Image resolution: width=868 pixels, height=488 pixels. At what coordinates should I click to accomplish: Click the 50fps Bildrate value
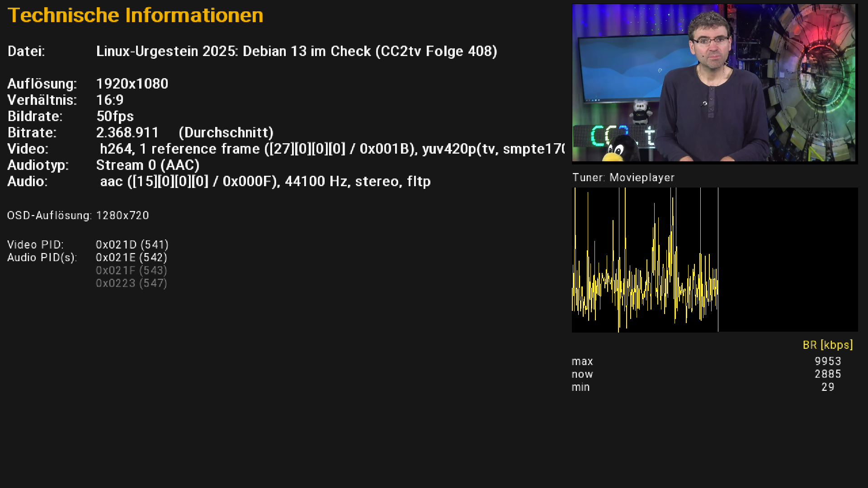115,116
